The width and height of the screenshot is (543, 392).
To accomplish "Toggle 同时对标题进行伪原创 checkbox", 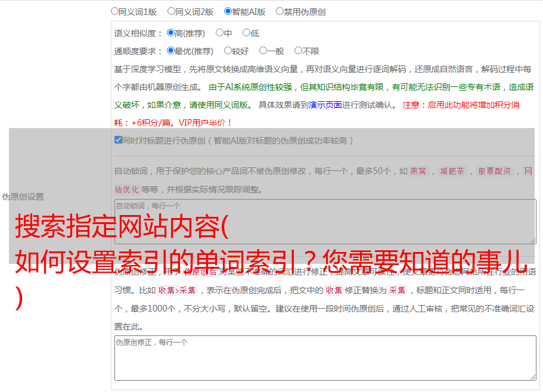I will click(118, 140).
